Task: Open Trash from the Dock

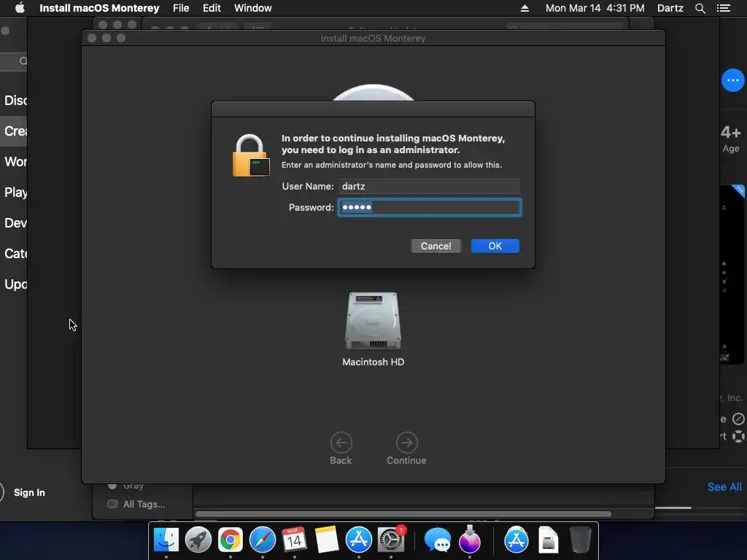Action: click(580, 540)
